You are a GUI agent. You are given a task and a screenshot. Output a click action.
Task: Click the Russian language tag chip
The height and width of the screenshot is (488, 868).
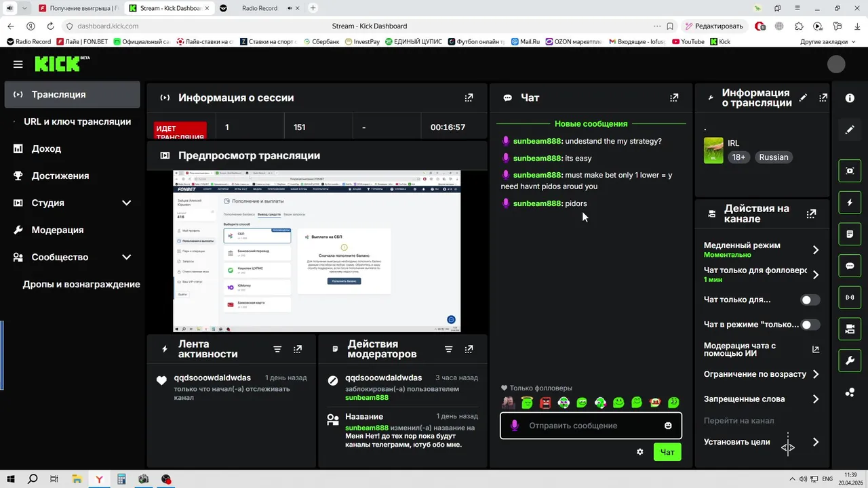pyautogui.click(x=774, y=157)
